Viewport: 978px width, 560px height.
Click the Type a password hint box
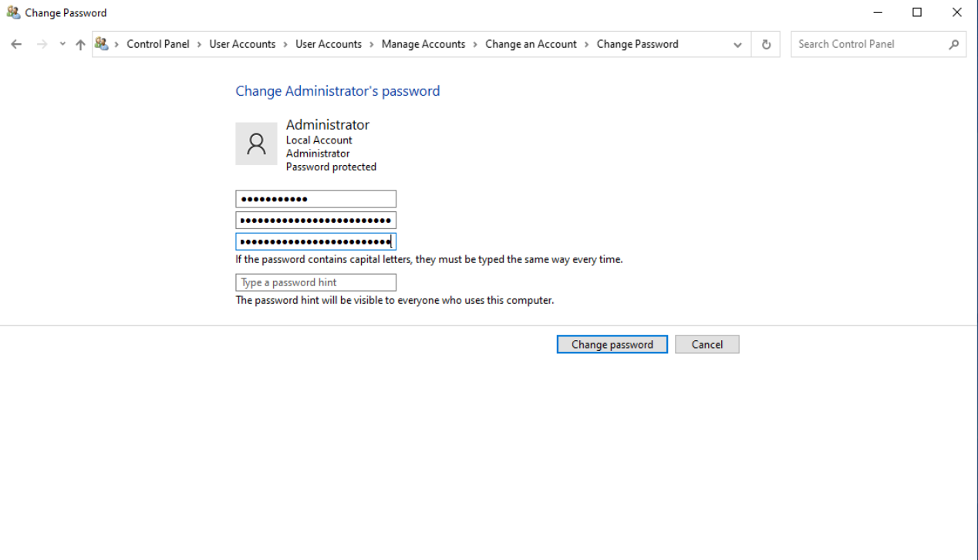315,282
